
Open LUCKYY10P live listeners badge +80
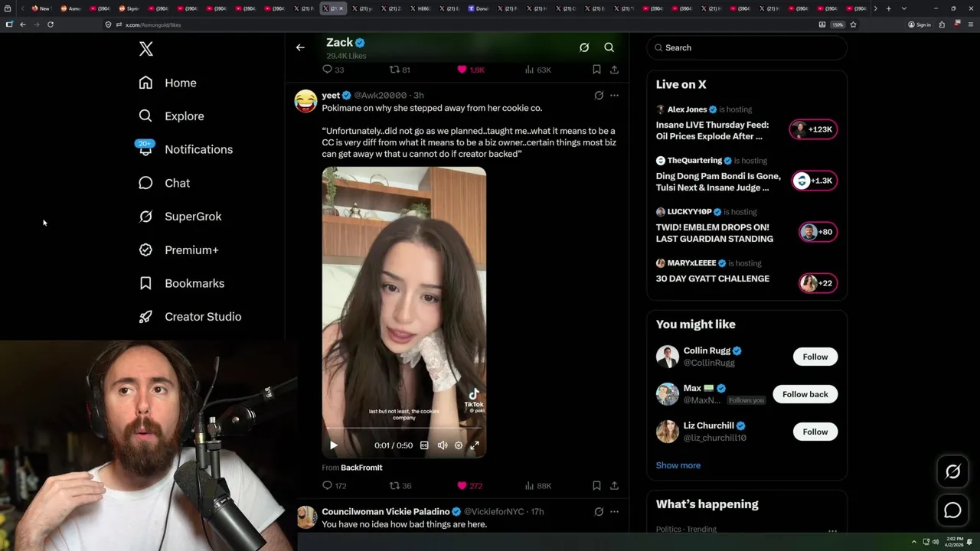[x=818, y=232]
